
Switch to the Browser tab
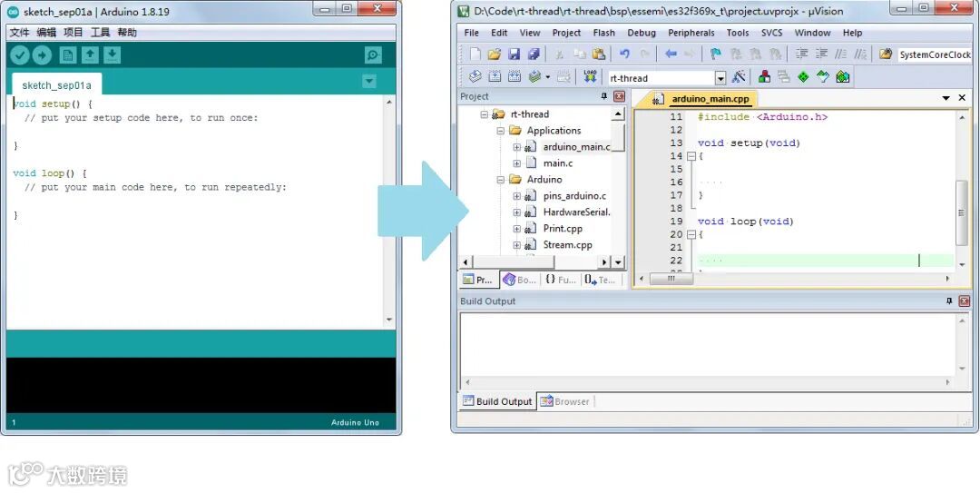tap(565, 401)
